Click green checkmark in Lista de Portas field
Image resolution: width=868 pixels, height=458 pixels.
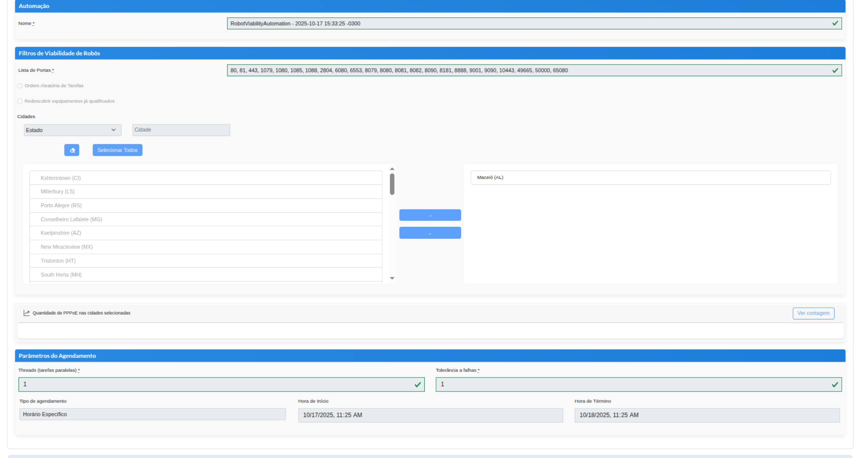(835, 70)
